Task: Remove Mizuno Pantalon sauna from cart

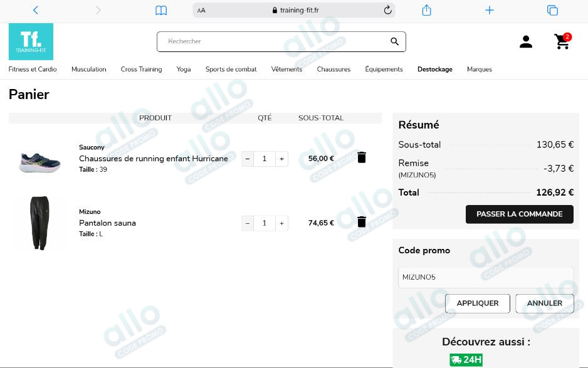Action: pos(362,222)
